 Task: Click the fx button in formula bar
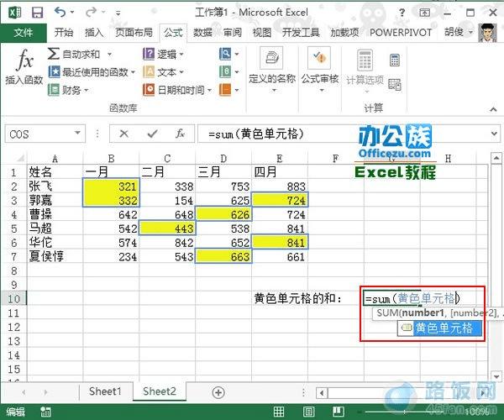180,134
